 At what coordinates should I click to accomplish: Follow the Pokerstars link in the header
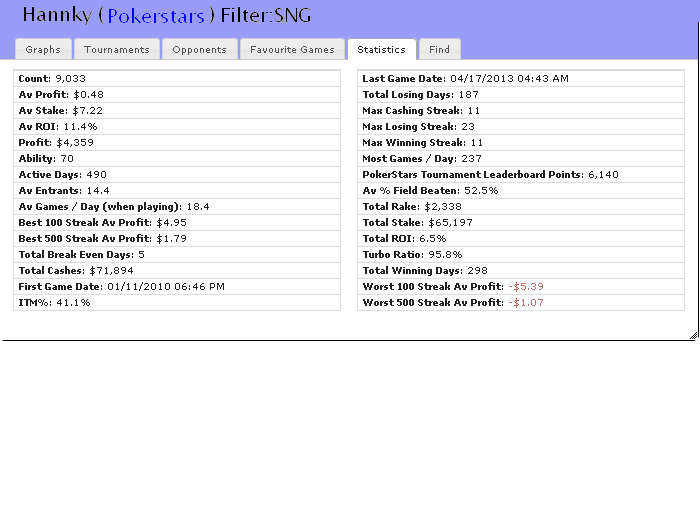pyautogui.click(x=156, y=16)
